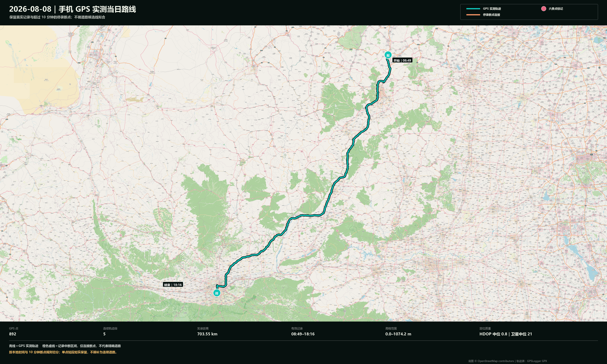Click the distance value "703.55 km"
The width and height of the screenshot is (607, 364).
207,334
